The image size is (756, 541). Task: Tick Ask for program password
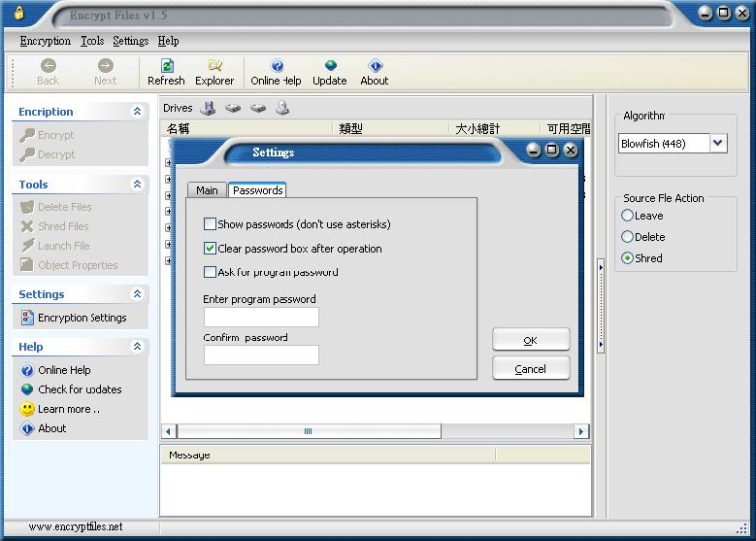[211, 272]
